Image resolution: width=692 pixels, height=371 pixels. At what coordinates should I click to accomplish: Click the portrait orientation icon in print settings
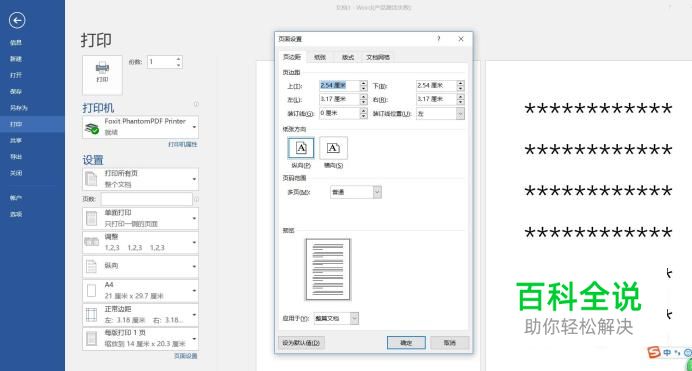(x=91, y=266)
